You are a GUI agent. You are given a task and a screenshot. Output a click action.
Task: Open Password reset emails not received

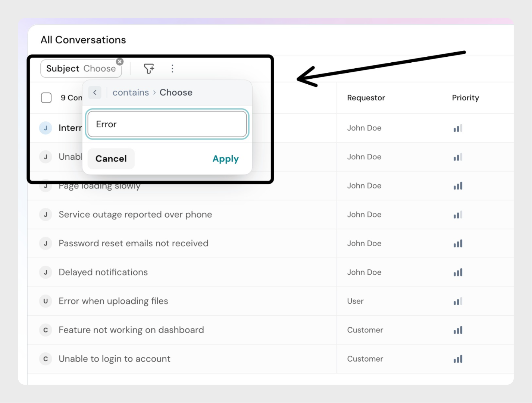pos(133,243)
